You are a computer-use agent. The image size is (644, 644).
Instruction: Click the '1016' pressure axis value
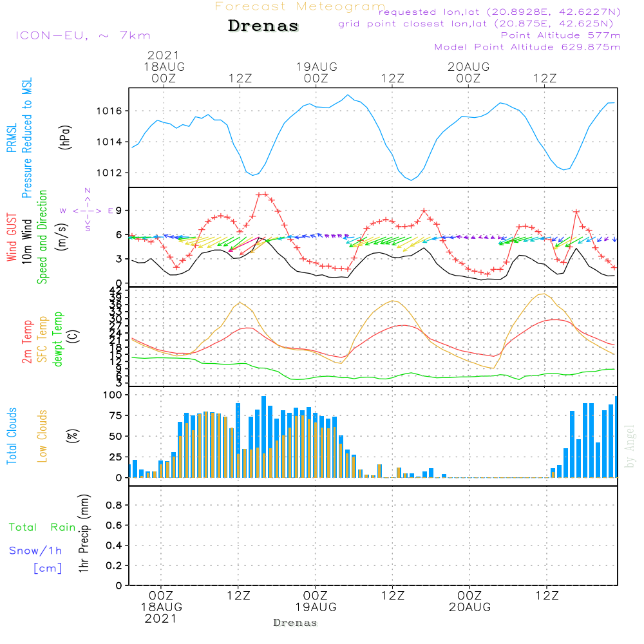pyautogui.click(x=109, y=111)
